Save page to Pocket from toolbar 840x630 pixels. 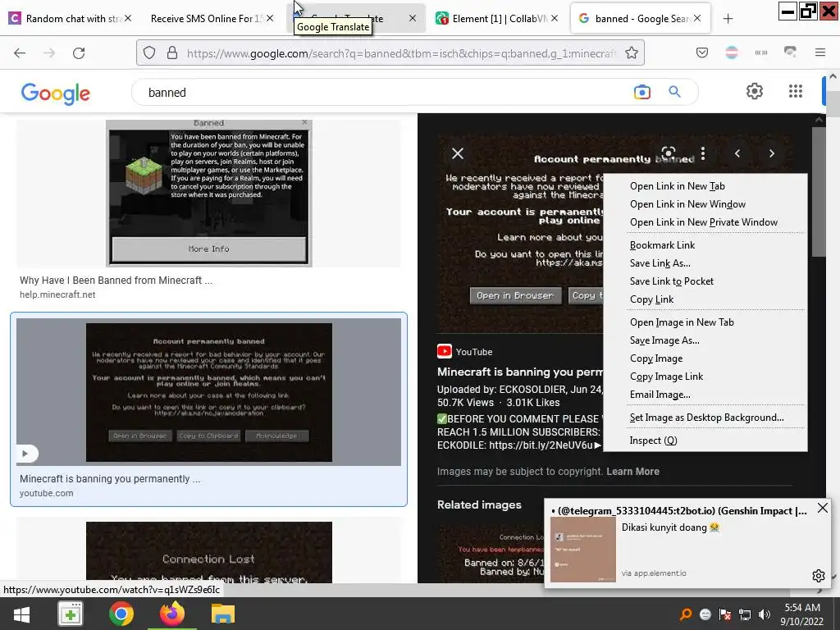click(702, 52)
